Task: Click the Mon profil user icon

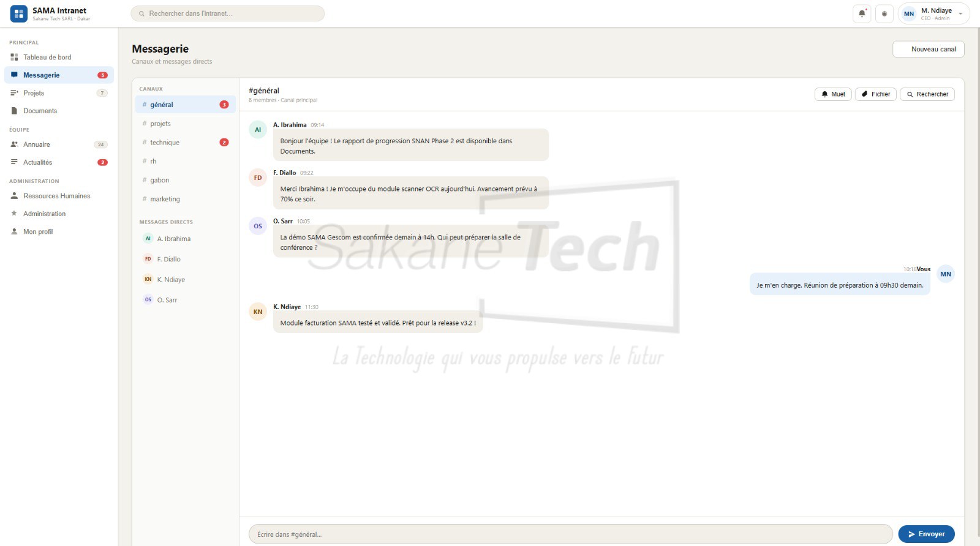Action: click(x=14, y=231)
